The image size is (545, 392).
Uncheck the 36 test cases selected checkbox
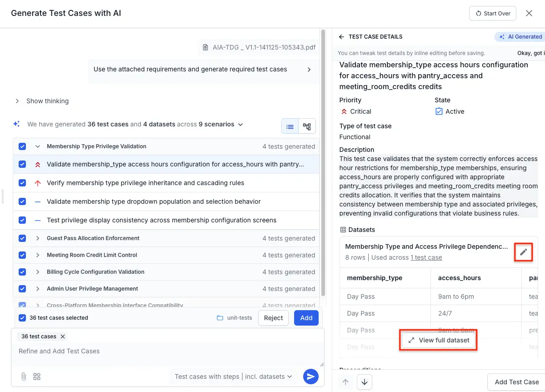tap(22, 318)
